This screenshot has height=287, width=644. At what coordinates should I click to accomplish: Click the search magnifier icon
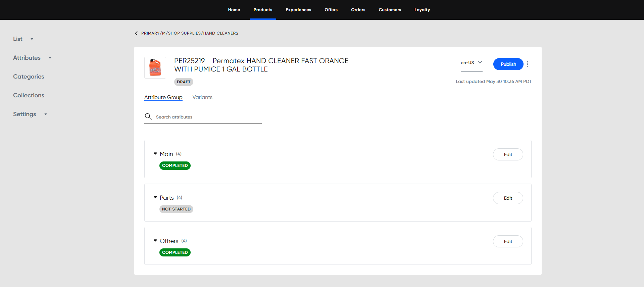[x=148, y=117]
